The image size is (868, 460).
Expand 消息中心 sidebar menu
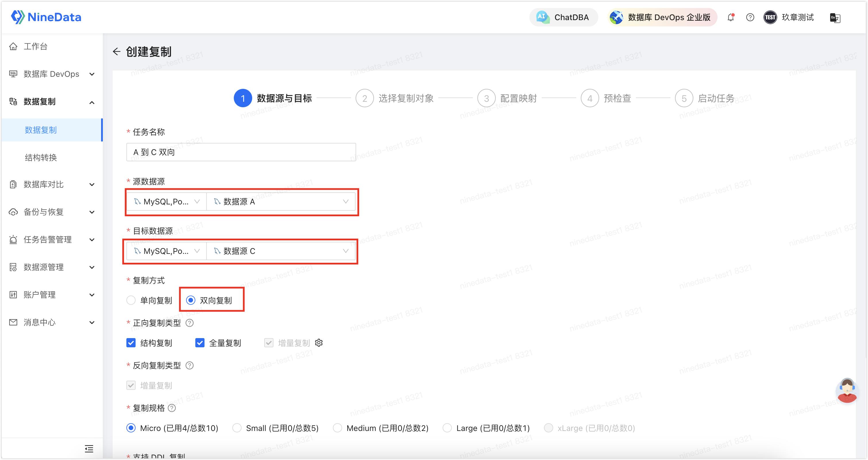click(52, 323)
